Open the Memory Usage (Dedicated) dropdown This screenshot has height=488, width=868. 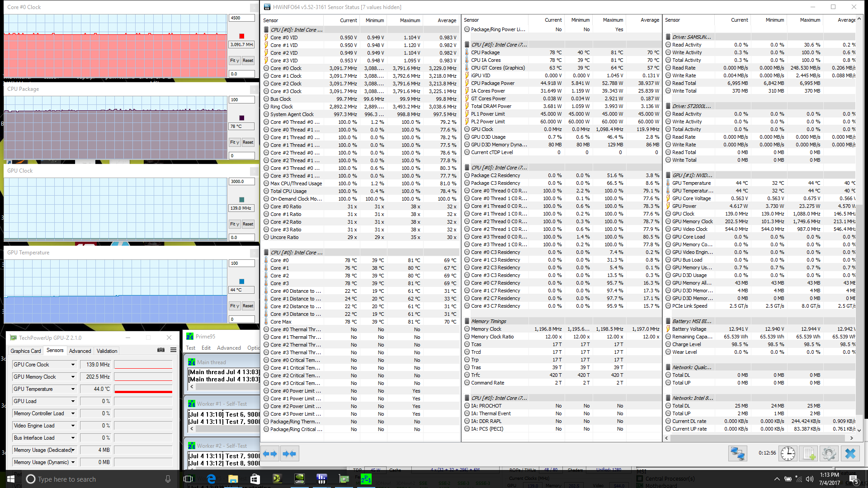[73, 450]
